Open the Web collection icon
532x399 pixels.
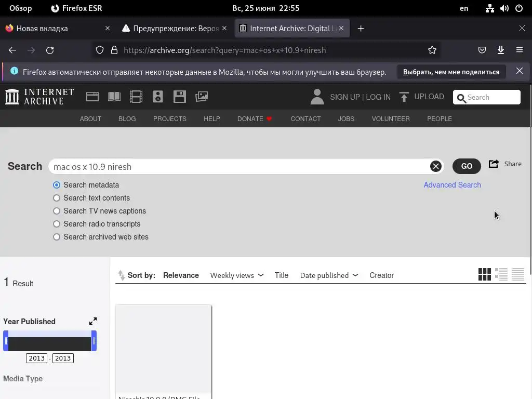tap(92, 97)
